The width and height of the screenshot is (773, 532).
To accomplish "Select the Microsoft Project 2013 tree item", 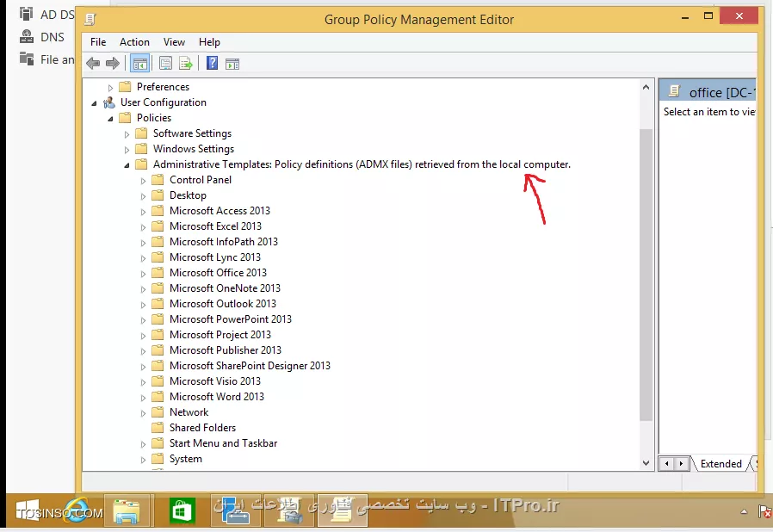I will coord(220,335).
